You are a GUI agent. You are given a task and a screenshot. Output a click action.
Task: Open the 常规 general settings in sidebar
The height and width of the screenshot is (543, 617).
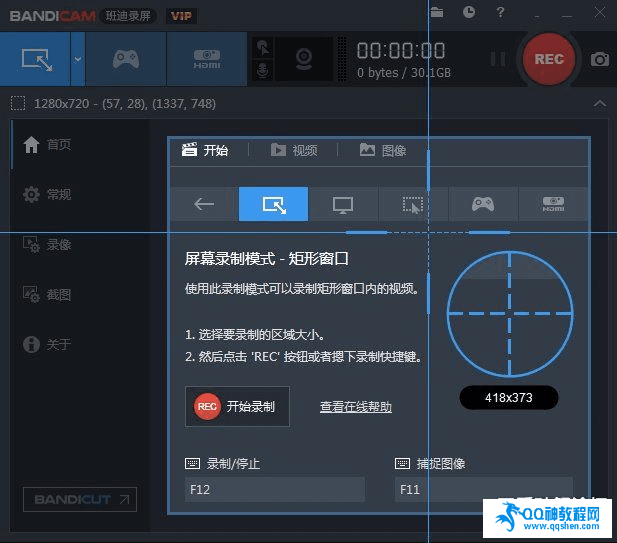tap(47, 194)
